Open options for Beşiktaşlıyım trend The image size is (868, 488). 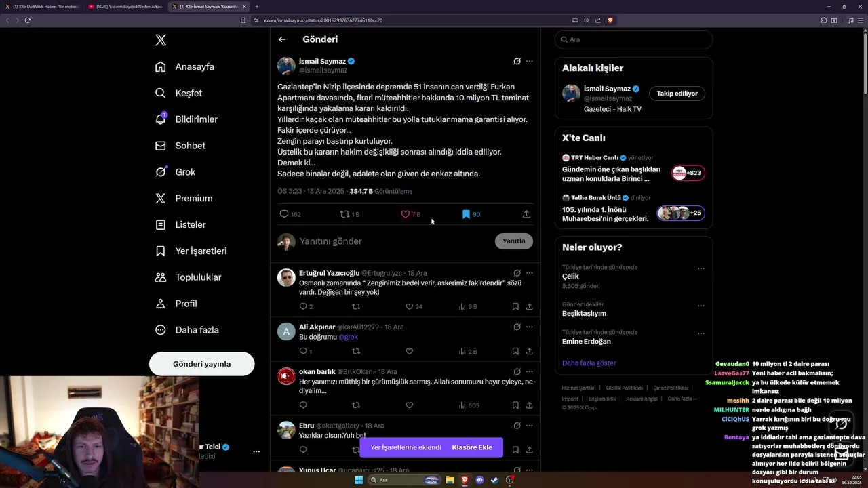point(701,306)
